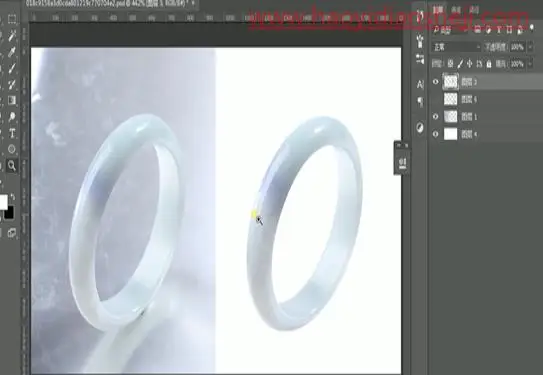Toggle prevent artboard auto-nesting lock
Viewport: 543px width, 375px height.
pyautogui.click(x=479, y=64)
